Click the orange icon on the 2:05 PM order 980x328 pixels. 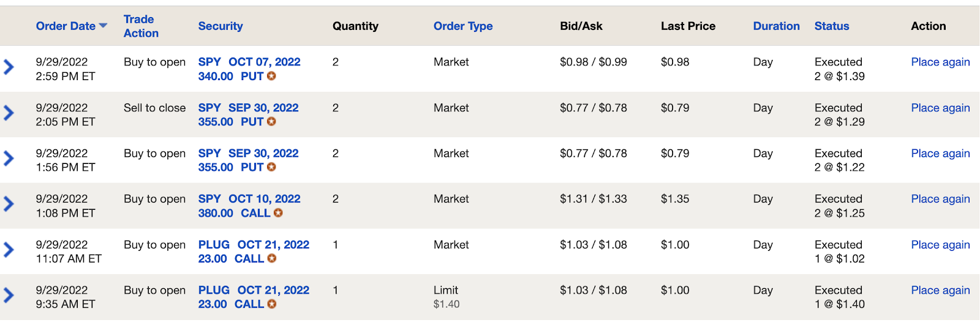[271, 122]
